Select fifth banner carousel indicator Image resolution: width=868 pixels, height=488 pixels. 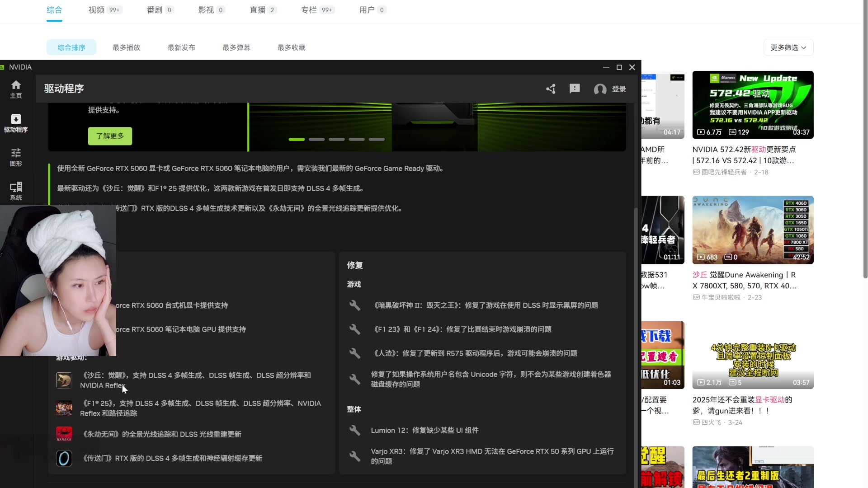(377, 139)
